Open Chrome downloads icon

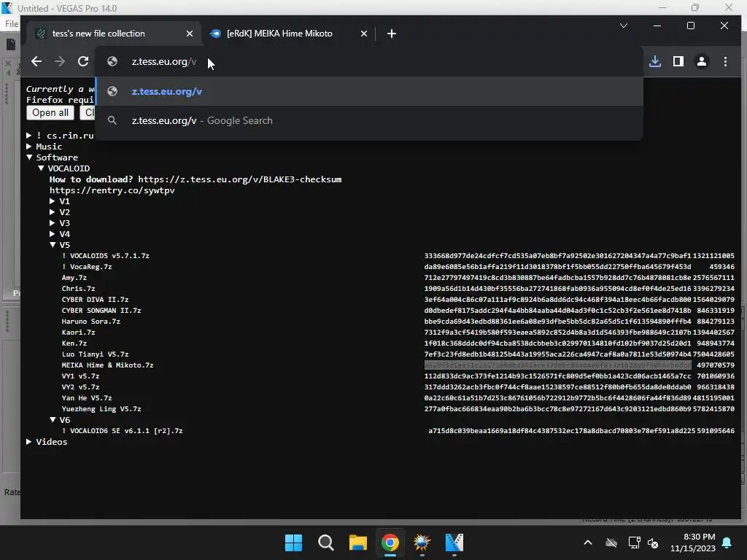click(655, 61)
